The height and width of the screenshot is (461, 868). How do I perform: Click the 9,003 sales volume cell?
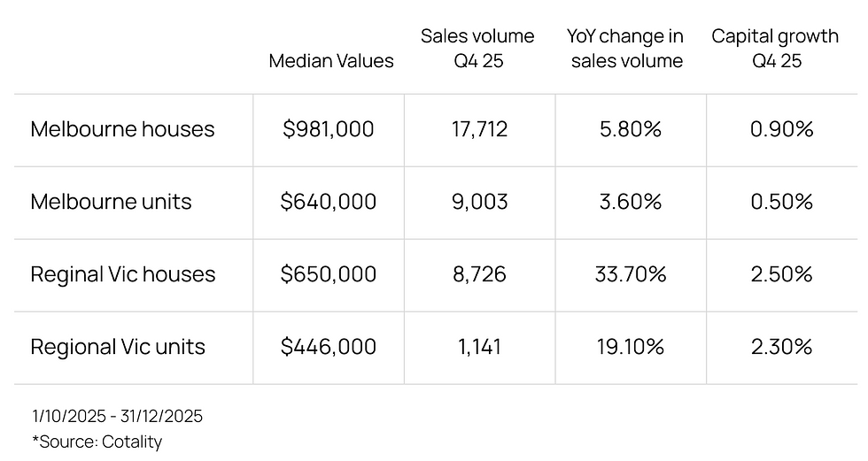(x=479, y=202)
